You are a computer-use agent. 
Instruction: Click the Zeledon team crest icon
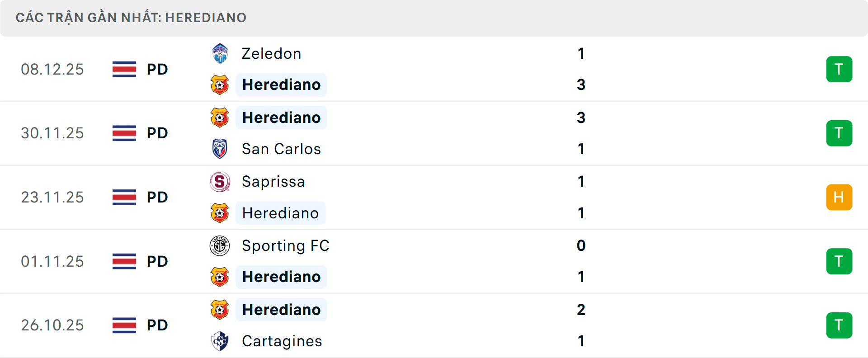coord(220,54)
